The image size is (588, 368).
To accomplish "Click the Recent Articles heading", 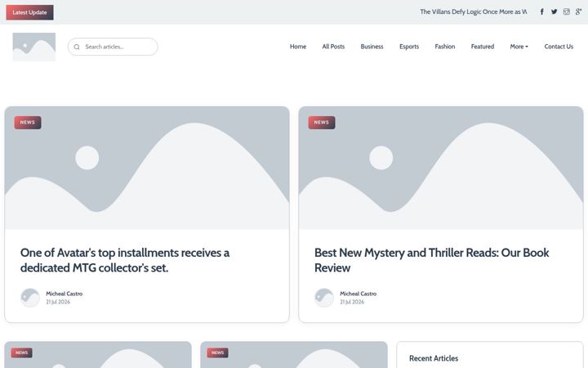I will (434, 358).
